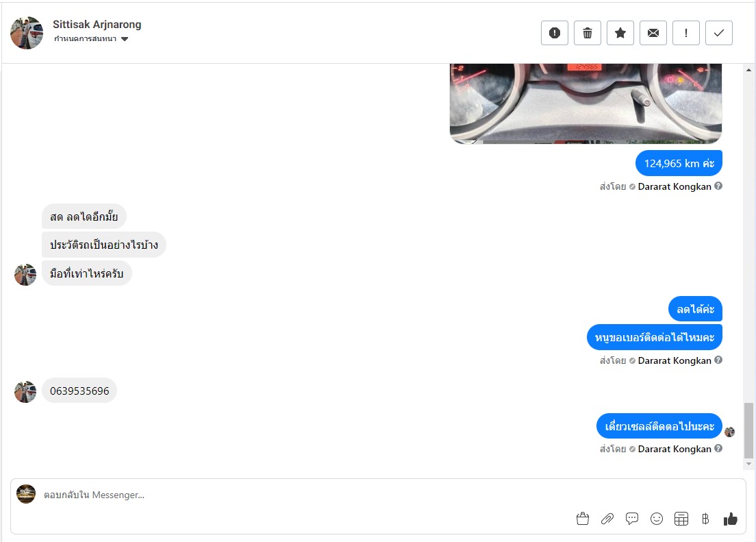Delete conversation with the trash icon
The image size is (756, 542).
(588, 33)
